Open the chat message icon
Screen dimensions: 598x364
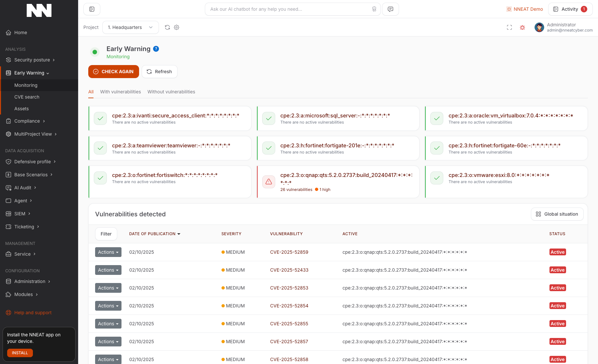point(390,9)
